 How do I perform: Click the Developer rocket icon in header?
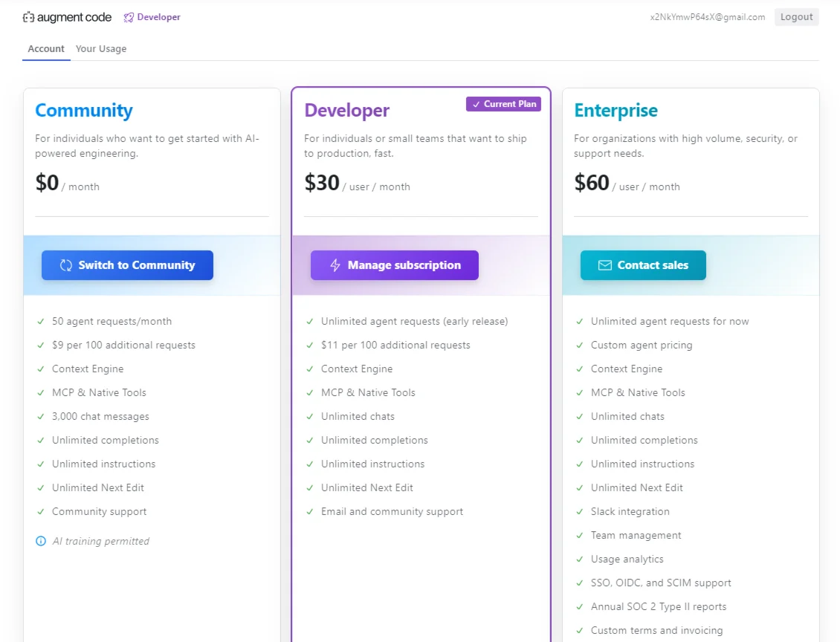point(129,18)
